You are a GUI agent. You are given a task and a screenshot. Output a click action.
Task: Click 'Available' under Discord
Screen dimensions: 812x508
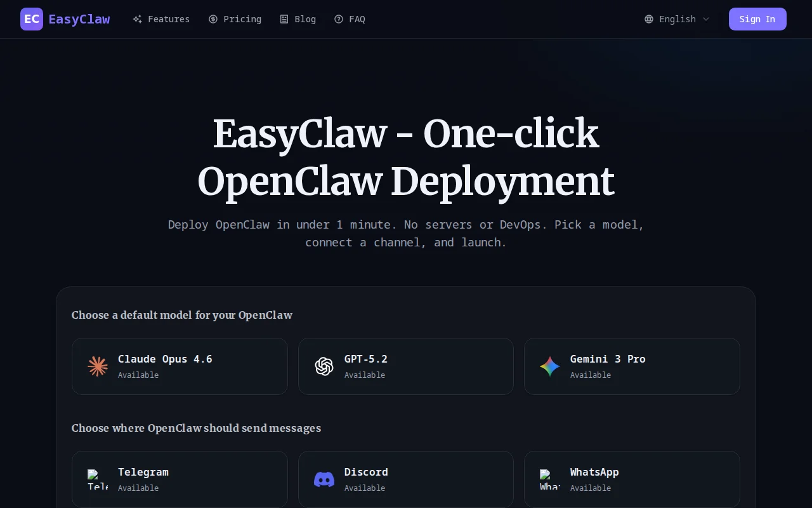pyautogui.click(x=365, y=488)
